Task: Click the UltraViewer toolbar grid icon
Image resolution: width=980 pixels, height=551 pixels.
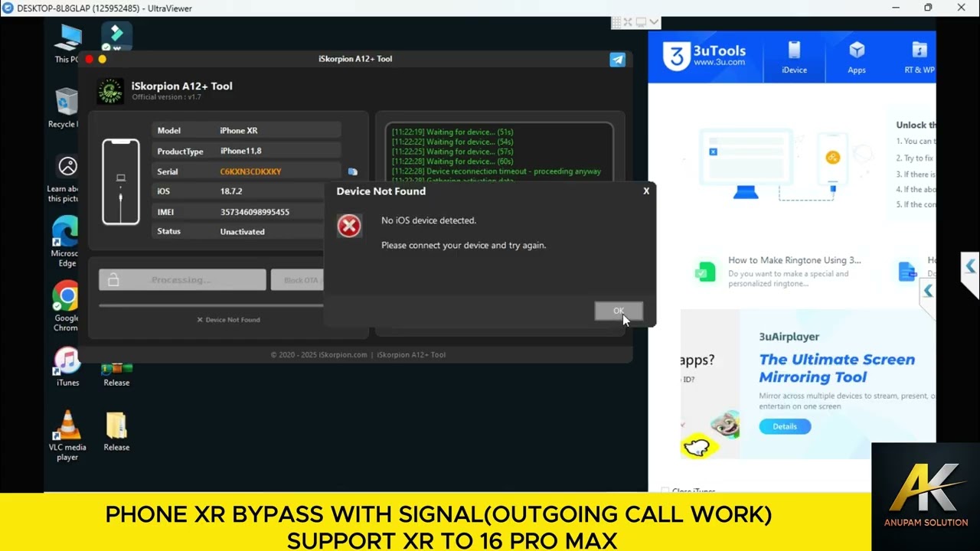Action: (x=616, y=22)
